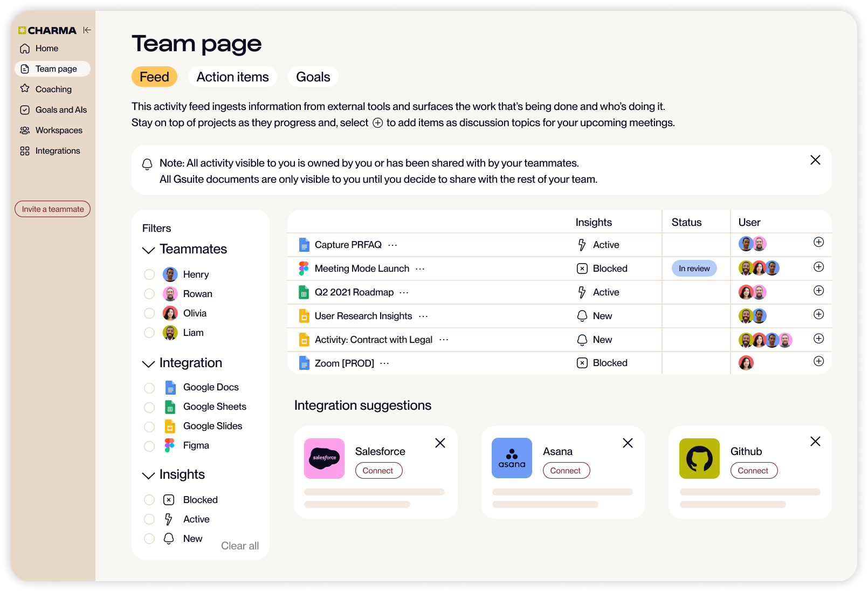
Task: Add Activity: Contract with Legal to discussion
Action: [x=818, y=339]
